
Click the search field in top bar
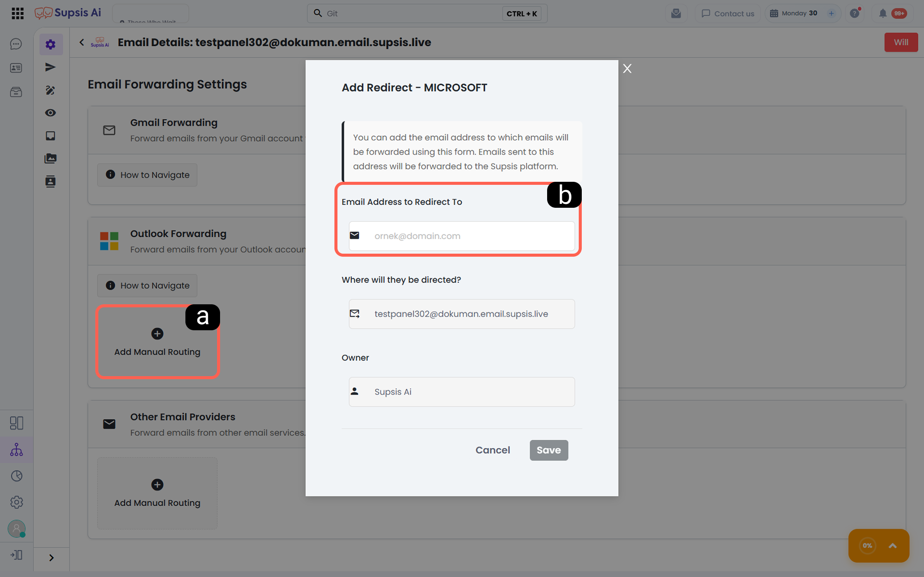tap(427, 13)
